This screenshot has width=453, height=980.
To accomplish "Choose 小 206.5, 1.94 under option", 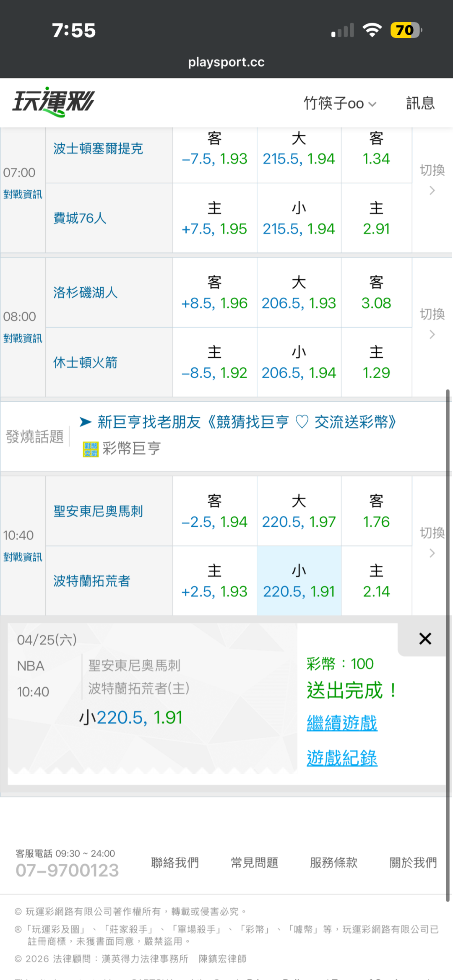I will 299,362.
